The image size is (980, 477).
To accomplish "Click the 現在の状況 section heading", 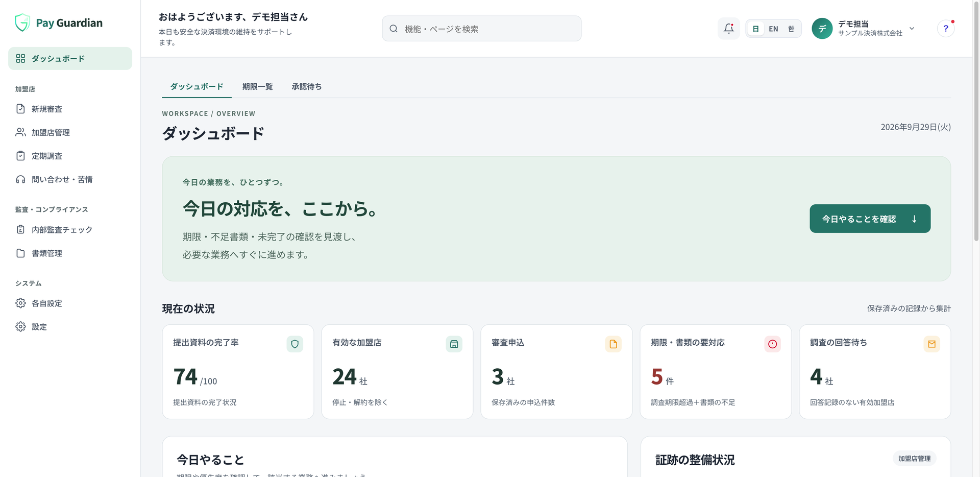I will pyautogui.click(x=188, y=309).
